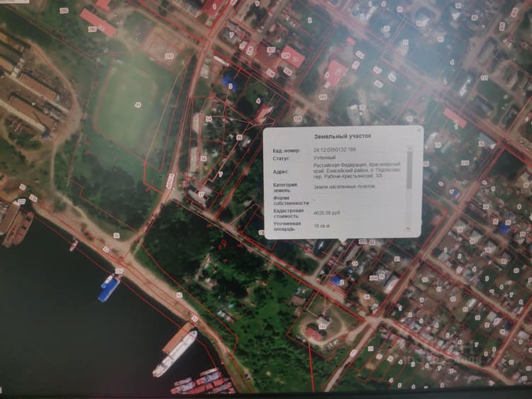Select parcel label 34 on map
The height and width of the screenshot is (399, 532).
209,119
